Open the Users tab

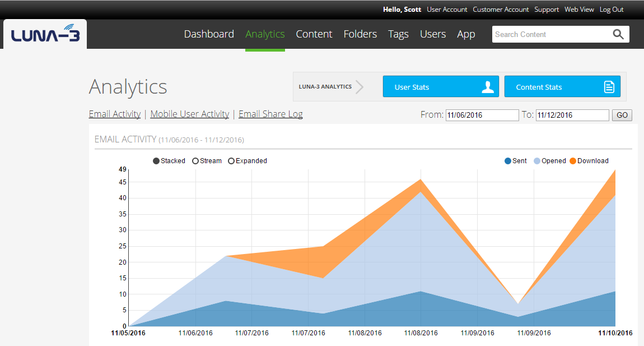[433, 34]
